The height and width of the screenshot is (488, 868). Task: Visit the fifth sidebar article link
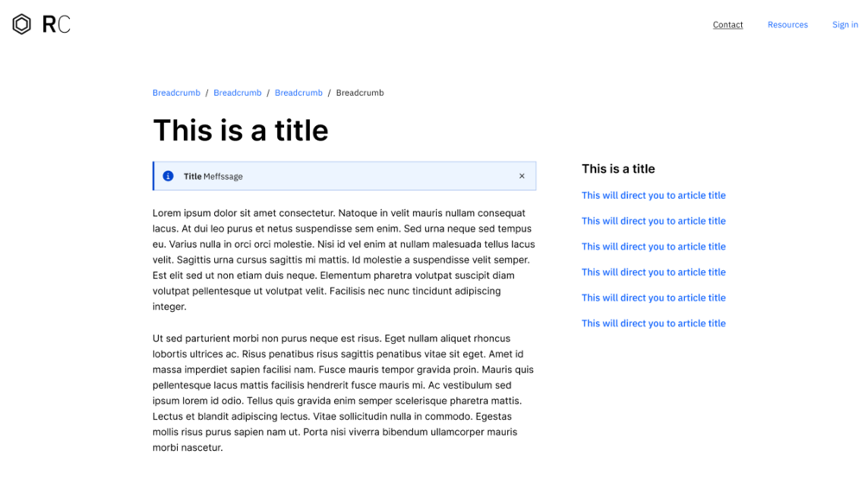point(654,298)
